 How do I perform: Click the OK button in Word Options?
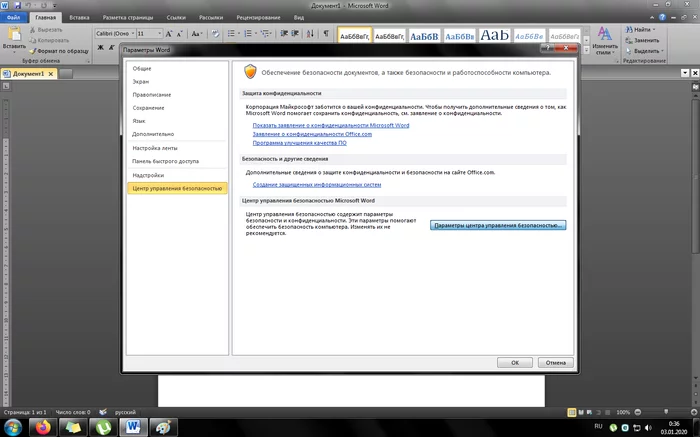[515, 362]
